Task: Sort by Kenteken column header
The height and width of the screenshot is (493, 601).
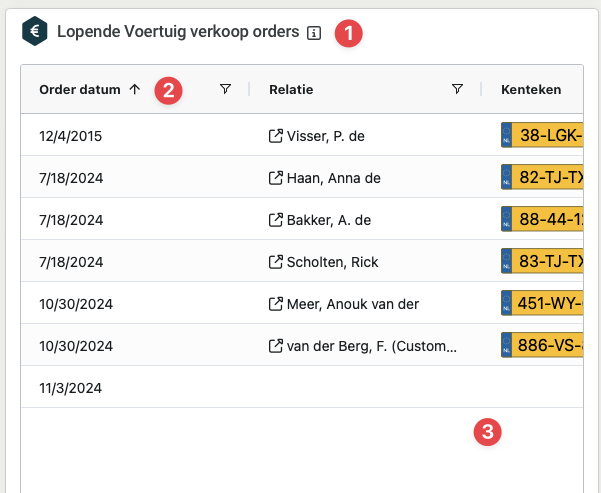Action: pyautogui.click(x=530, y=90)
